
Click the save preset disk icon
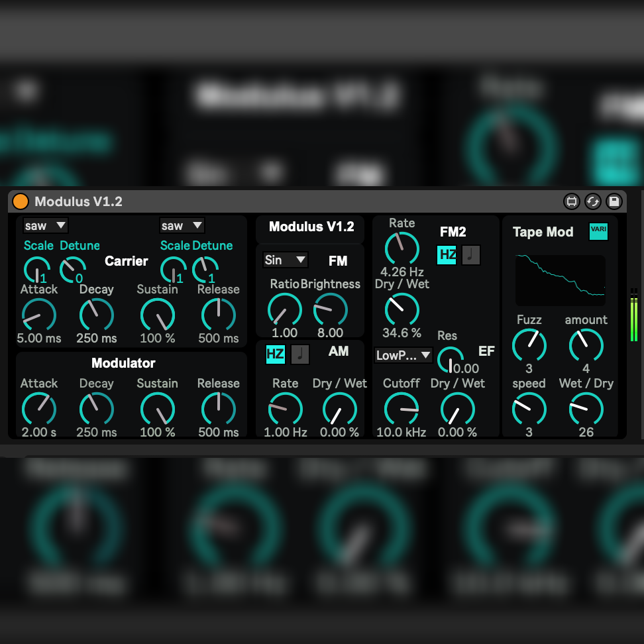(614, 201)
